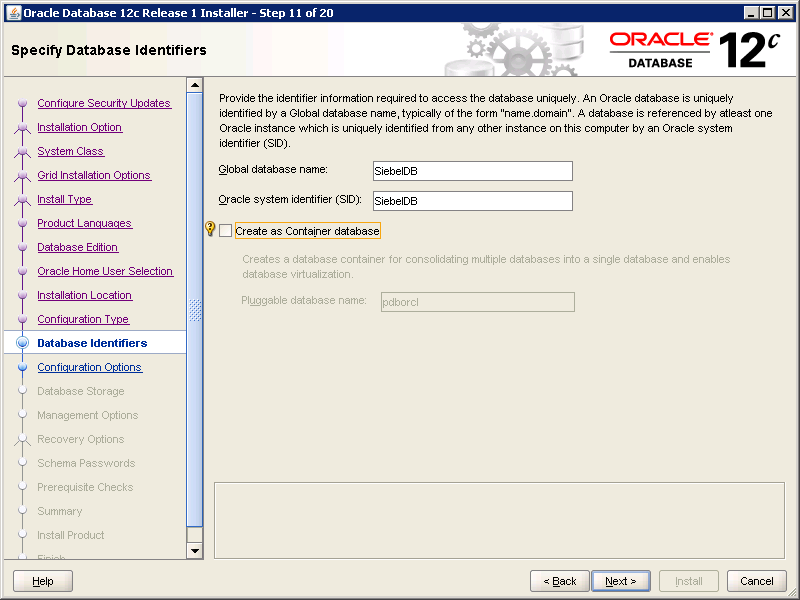Jump to Database Edition step
Viewport: 800px width, 600px height.
pos(77,247)
